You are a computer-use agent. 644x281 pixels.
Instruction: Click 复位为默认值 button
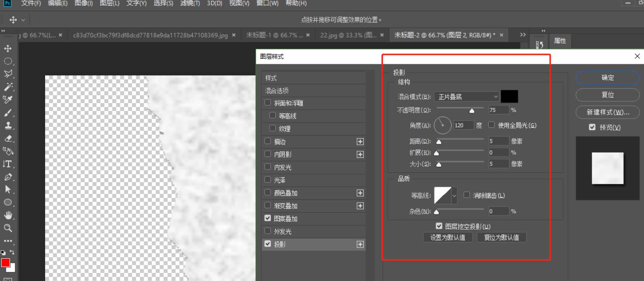click(502, 238)
